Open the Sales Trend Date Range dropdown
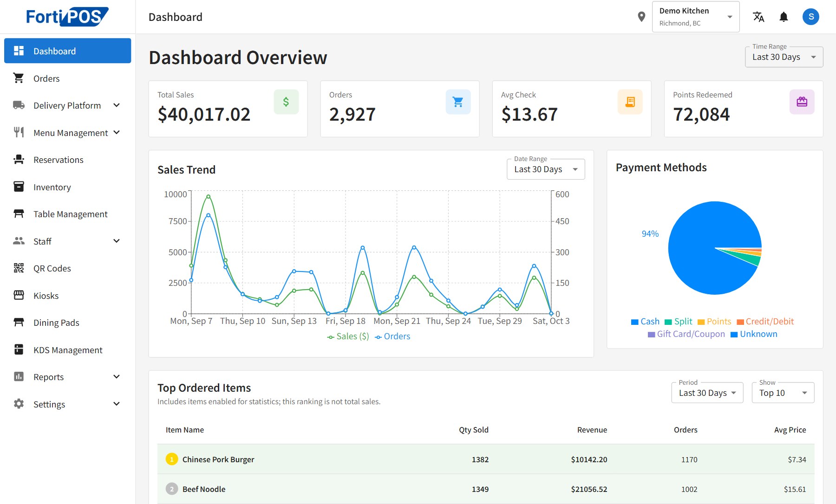 (x=546, y=169)
